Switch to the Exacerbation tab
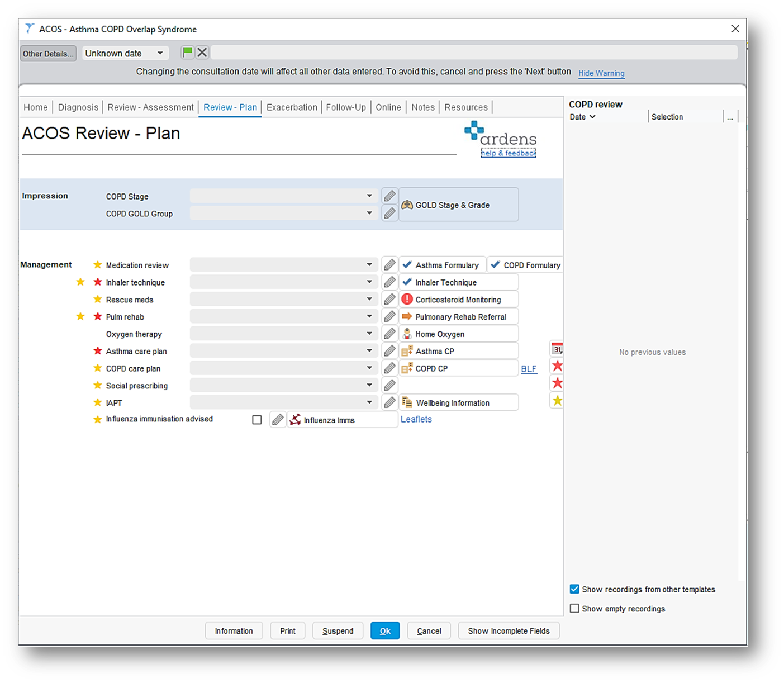The image size is (784, 683). 292,107
